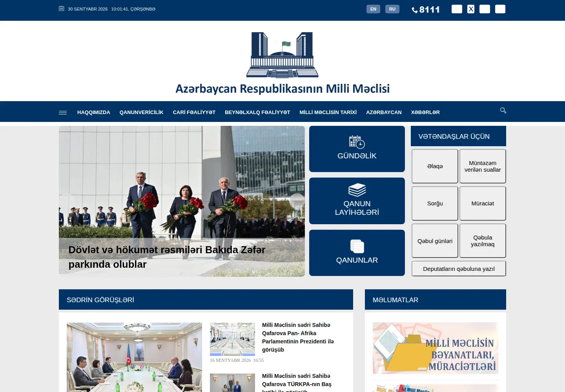The width and height of the screenshot is (565, 392).
Task: Click the Qanunlar document icon
Action: click(x=357, y=247)
